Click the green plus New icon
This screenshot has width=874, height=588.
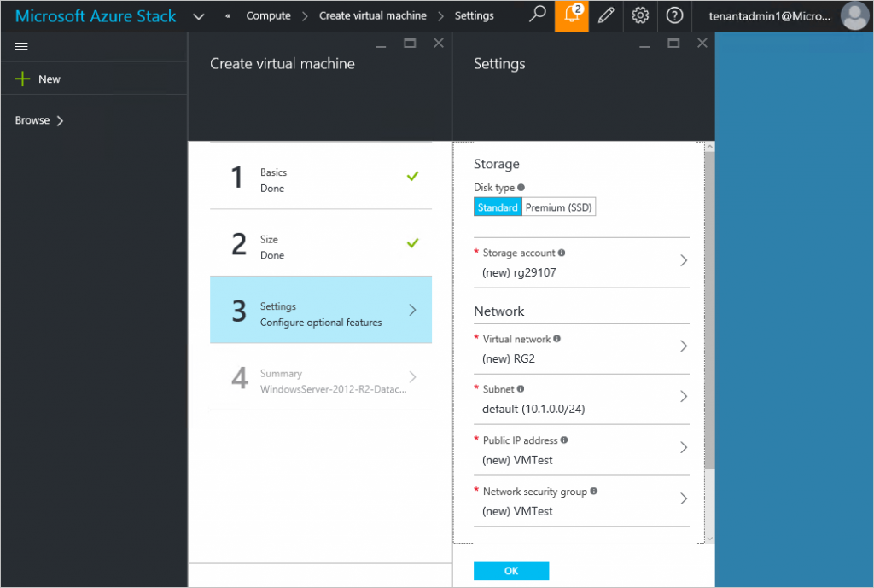pos(22,79)
